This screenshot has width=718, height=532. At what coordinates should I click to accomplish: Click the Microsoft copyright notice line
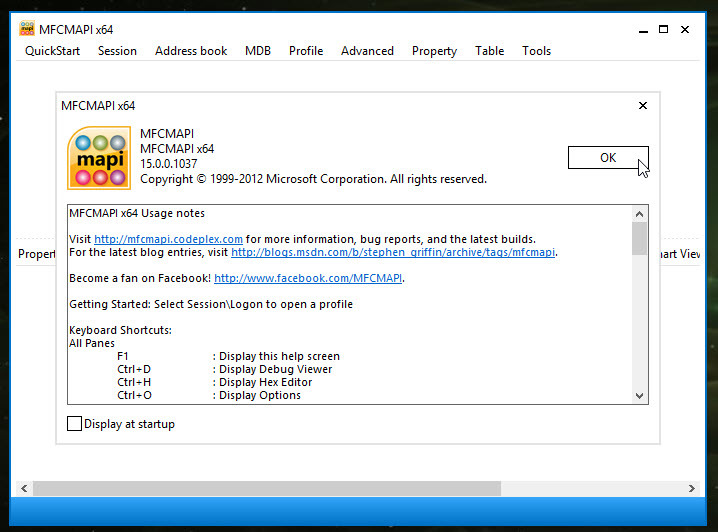(x=313, y=179)
